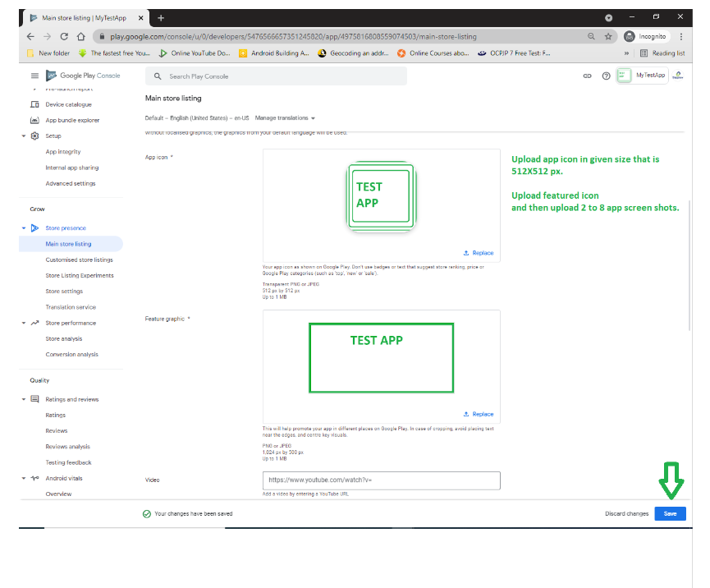Open Store Listing Experiments
This screenshot has height=588, width=710.
(x=80, y=275)
